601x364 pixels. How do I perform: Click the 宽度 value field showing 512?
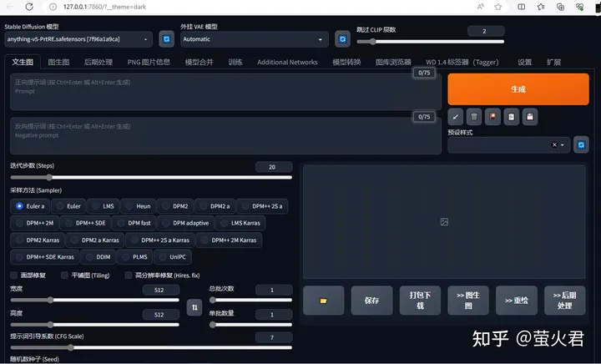tap(160, 290)
